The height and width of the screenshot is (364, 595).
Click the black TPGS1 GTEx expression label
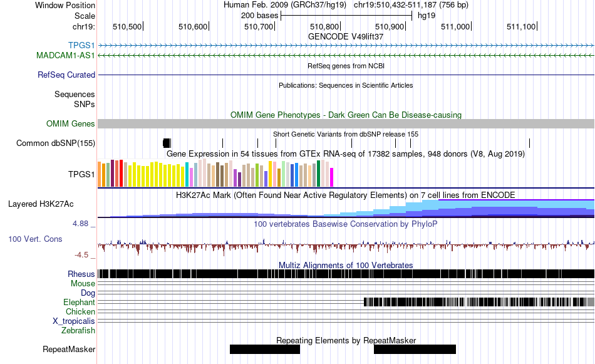click(81, 174)
